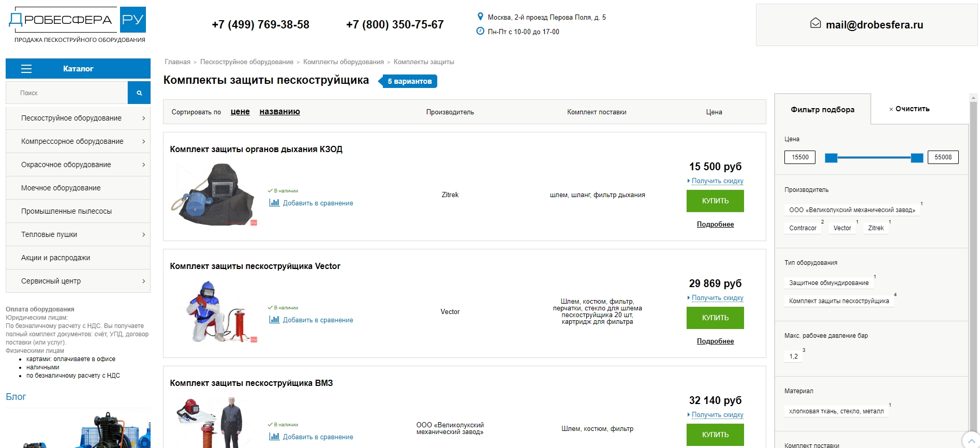Click comparison chart icon for VMZ kit

click(274, 437)
